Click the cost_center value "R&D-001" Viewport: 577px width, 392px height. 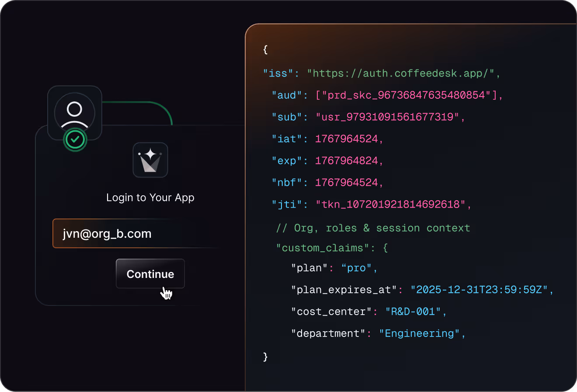(413, 312)
